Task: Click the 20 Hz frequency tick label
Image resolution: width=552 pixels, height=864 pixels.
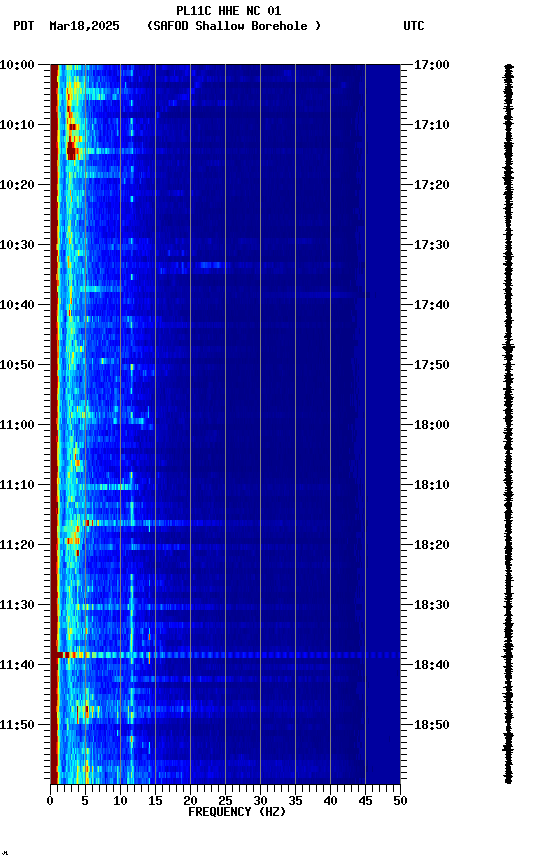Action: tap(190, 801)
